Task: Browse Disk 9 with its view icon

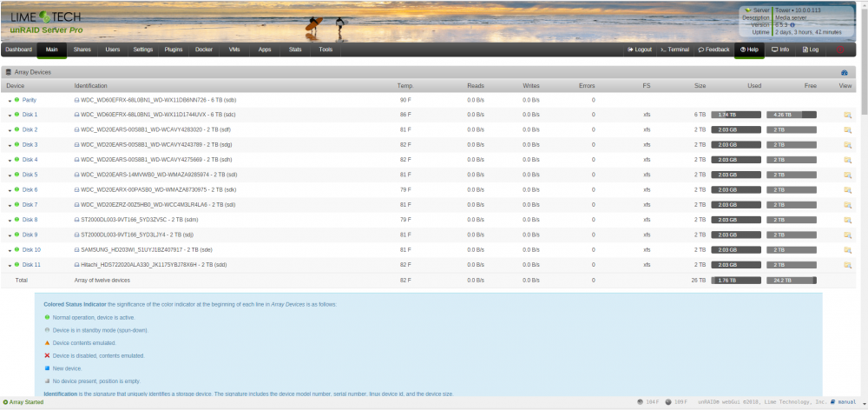Action: point(847,235)
